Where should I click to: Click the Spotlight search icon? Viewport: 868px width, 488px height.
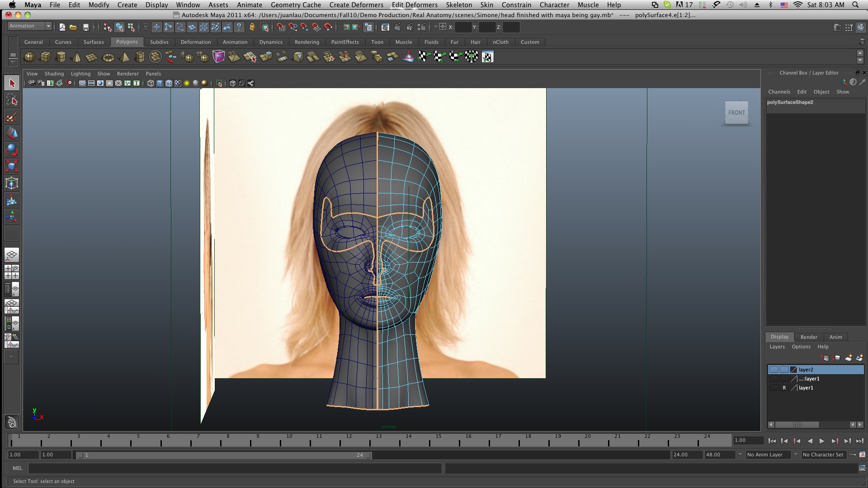pos(855,5)
